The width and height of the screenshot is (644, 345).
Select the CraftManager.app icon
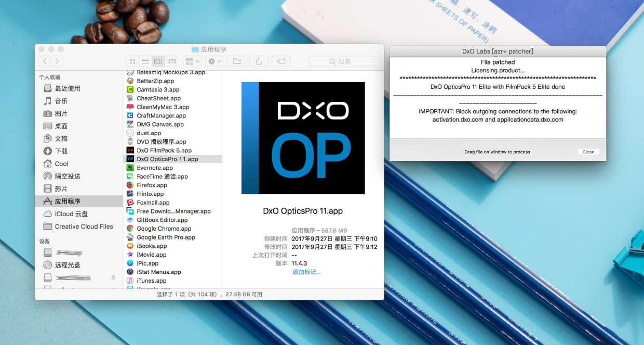click(x=130, y=116)
